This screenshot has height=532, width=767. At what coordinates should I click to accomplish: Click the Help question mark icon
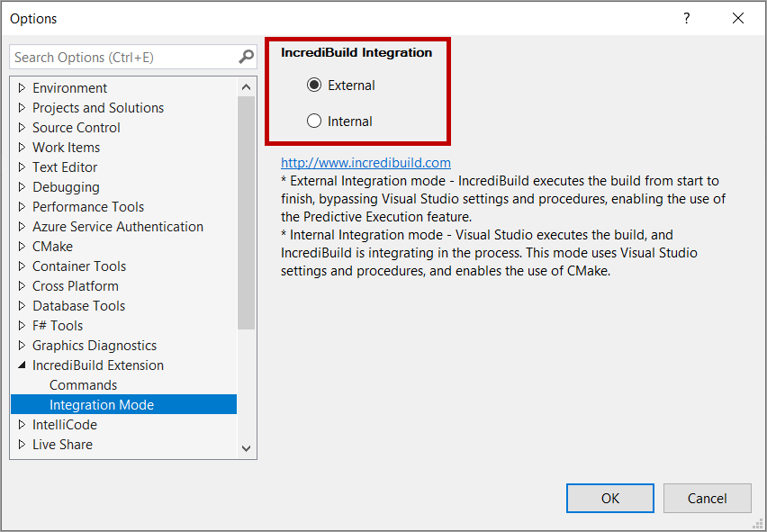click(687, 18)
